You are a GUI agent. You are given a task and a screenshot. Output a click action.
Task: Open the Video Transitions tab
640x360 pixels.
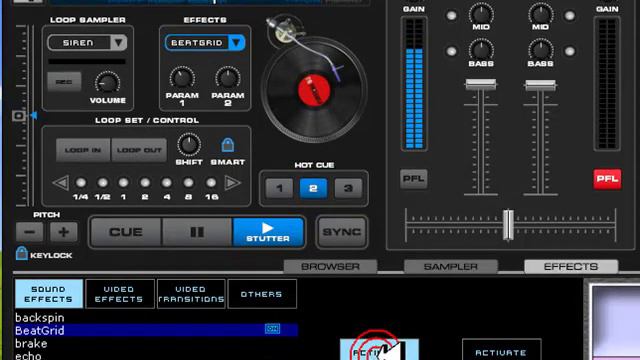[191, 294]
